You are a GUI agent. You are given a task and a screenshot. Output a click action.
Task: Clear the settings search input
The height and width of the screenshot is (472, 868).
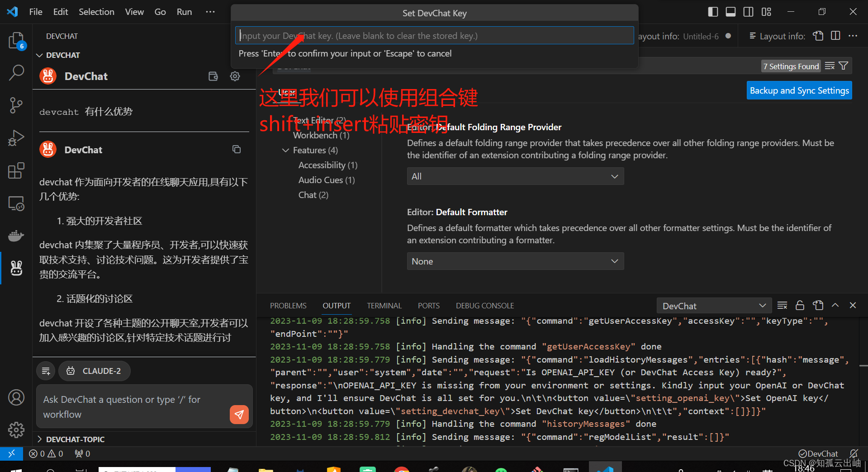click(830, 66)
